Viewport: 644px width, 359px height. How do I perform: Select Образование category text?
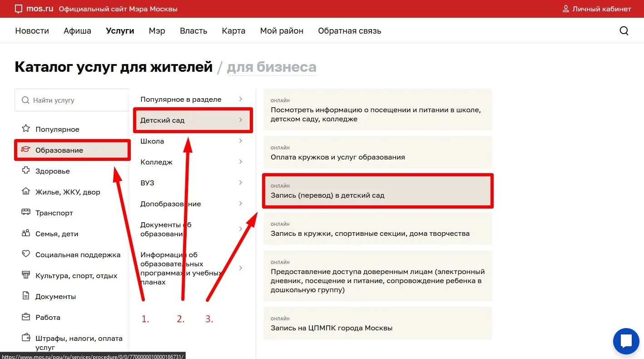click(59, 150)
